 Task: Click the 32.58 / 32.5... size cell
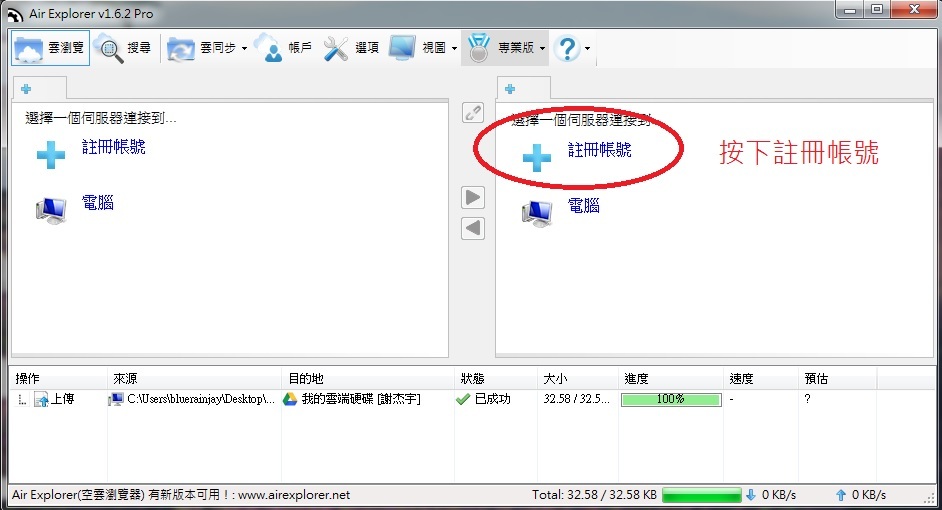click(x=576, y=399)
